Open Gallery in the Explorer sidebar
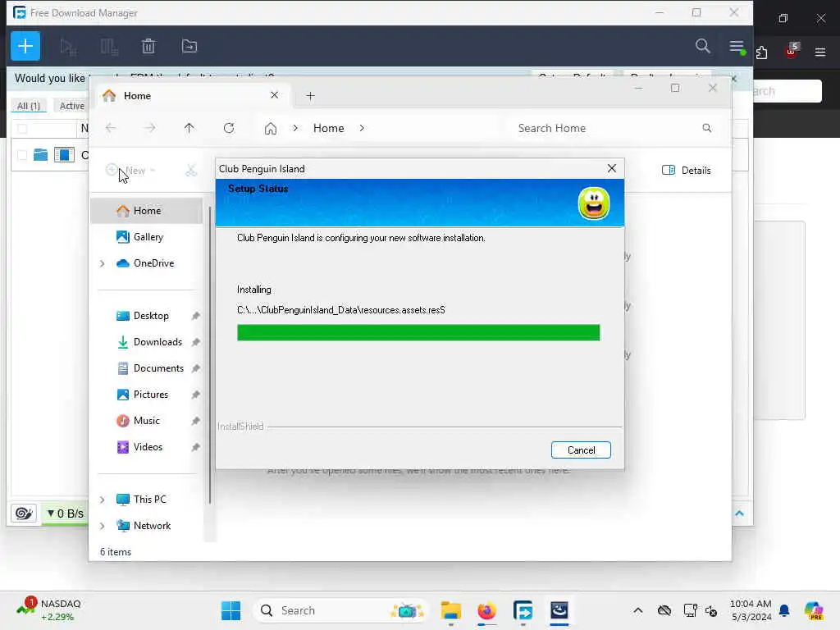This screenshot has width=840, height=630. coord(147,237)
